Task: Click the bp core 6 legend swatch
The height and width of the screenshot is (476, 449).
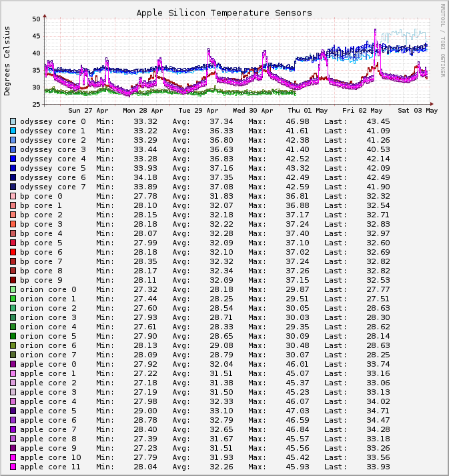Action: [x=13, y=252]
